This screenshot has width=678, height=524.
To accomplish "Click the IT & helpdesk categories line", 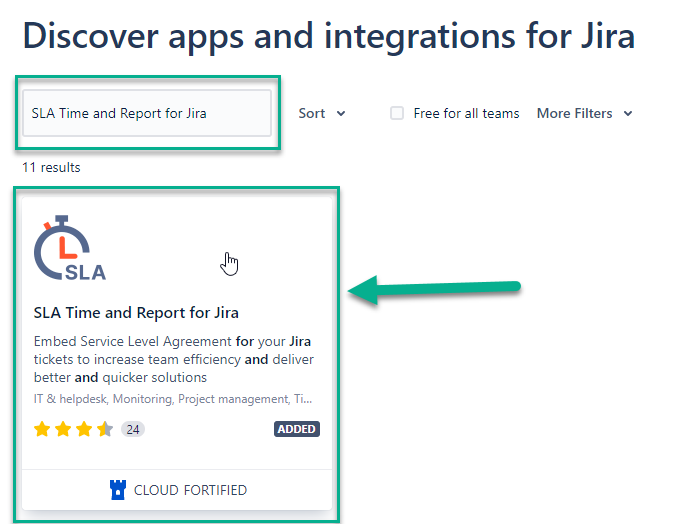I will point(173,399).
